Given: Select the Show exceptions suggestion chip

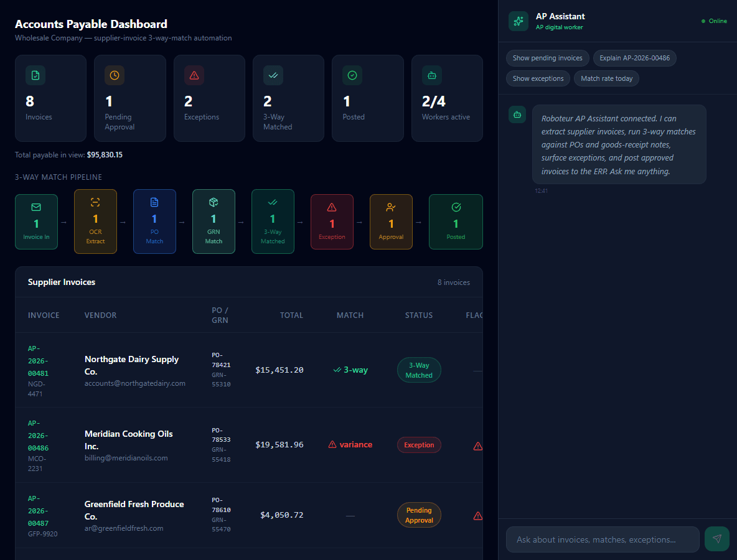Looking at the screenshot, I should (x=538, y=78).
